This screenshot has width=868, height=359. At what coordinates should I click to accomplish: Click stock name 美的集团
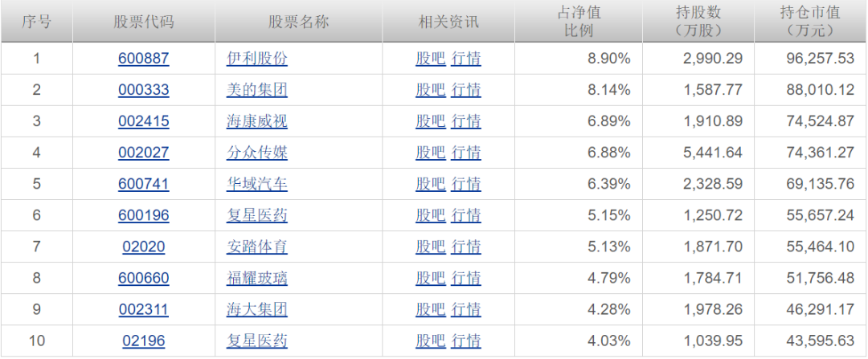257,90
